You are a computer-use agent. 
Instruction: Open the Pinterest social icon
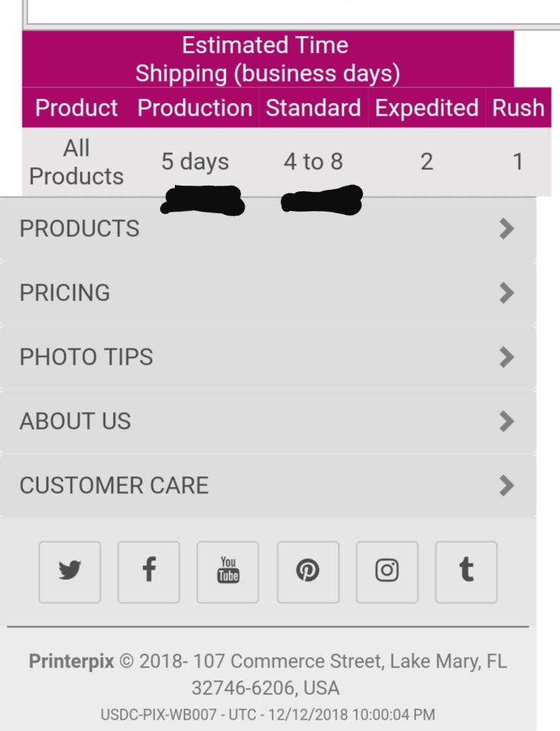(x=308, y=572)
